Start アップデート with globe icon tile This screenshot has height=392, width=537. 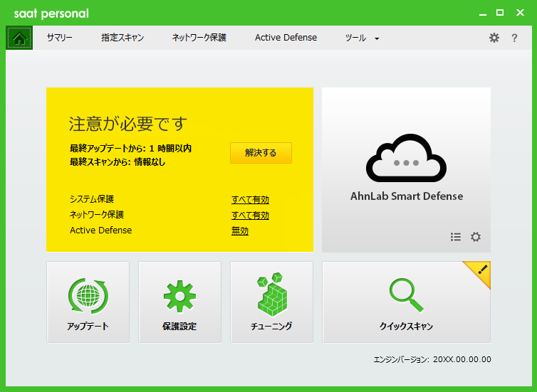click(88, 302)
